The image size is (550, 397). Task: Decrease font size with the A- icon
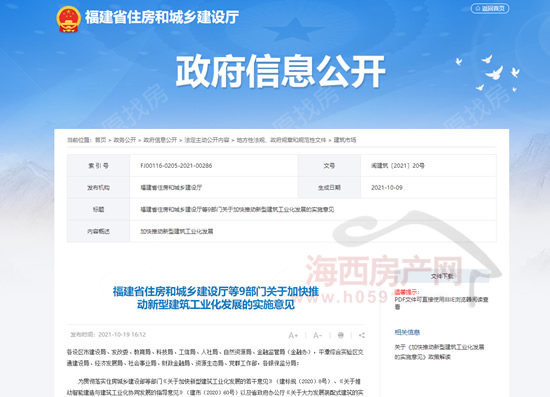pos(317,336)
